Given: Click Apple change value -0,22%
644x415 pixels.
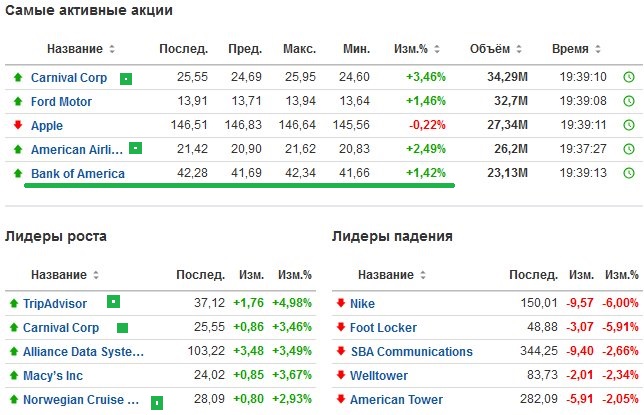Looking at the screenshot, I should (x=427, y=125).
